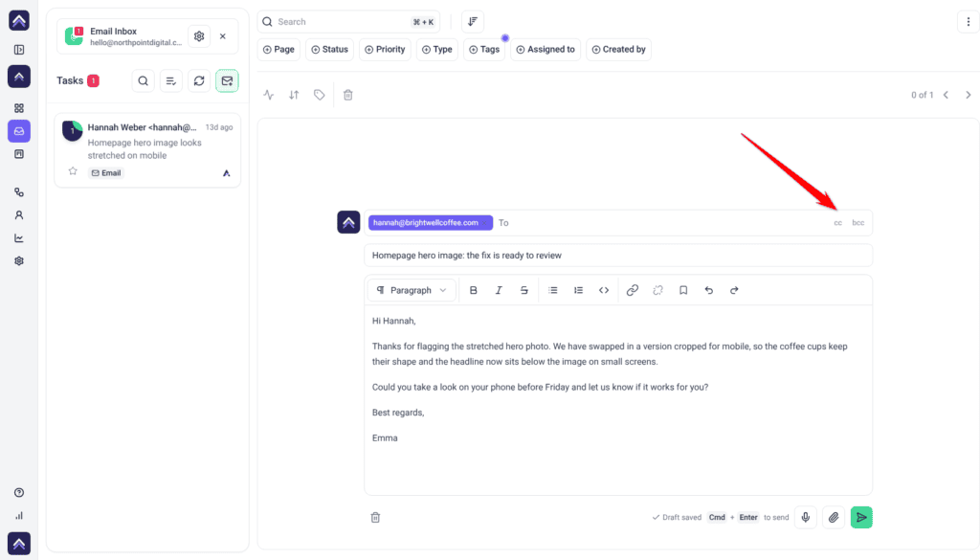Add cc recipients
This screenshot has width=980, height=560.
[x=837, y=222]
